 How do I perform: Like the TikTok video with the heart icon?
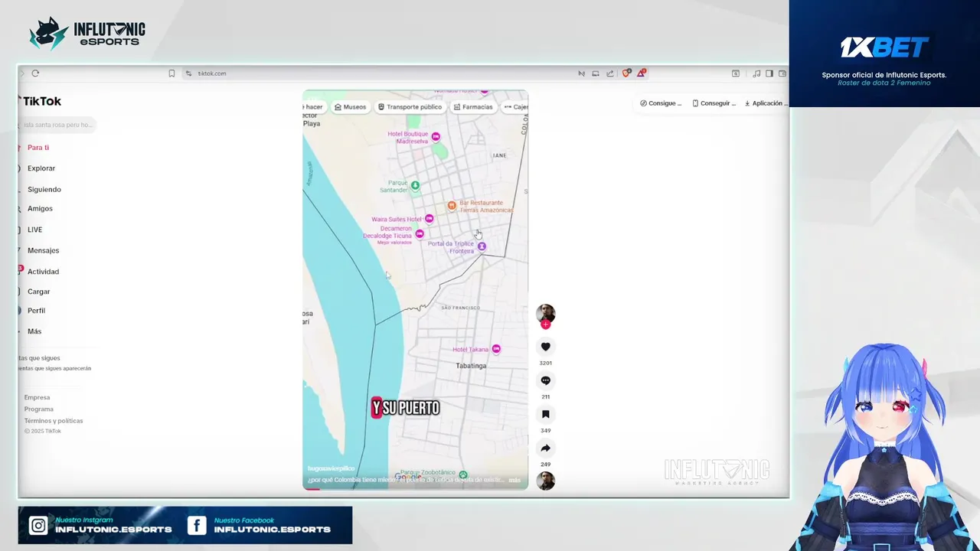coord(545,347)
